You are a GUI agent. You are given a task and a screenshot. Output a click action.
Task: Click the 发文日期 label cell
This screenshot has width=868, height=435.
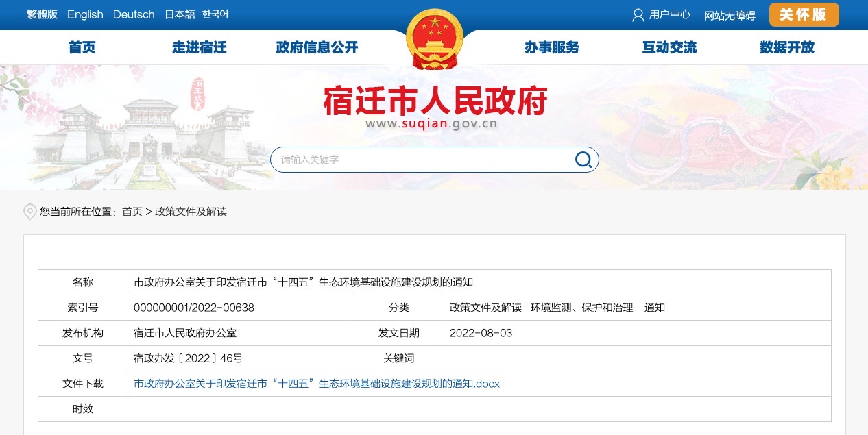click(399, 333)
